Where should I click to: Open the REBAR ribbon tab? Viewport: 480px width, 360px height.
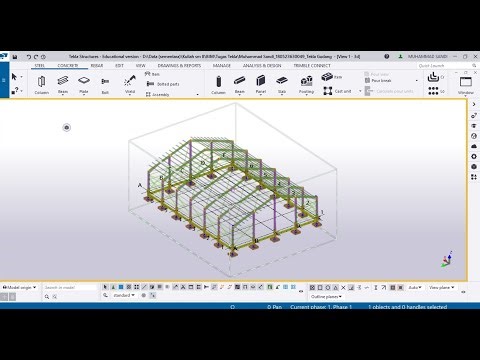point(97,66)
